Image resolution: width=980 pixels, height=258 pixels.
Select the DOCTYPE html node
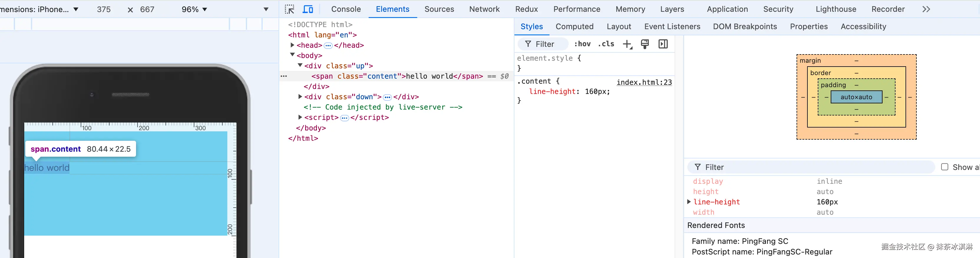pos(320,25)
